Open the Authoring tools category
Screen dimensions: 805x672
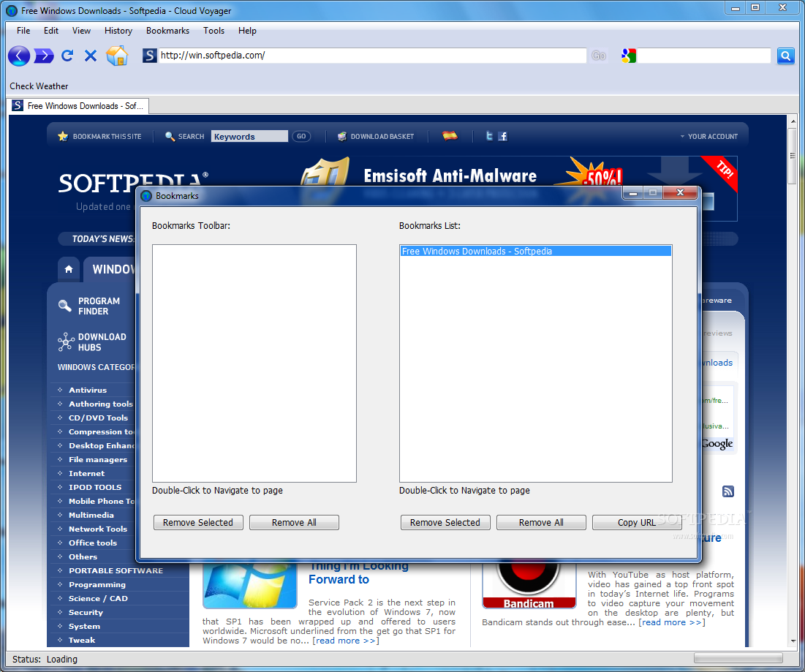click(101, 404)
